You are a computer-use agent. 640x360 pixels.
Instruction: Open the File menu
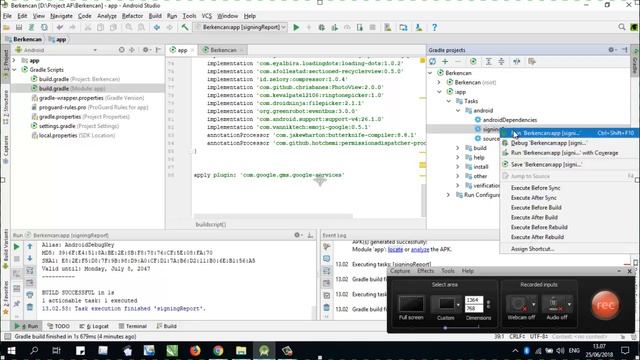pyautogui.click(x=7, y=16)
